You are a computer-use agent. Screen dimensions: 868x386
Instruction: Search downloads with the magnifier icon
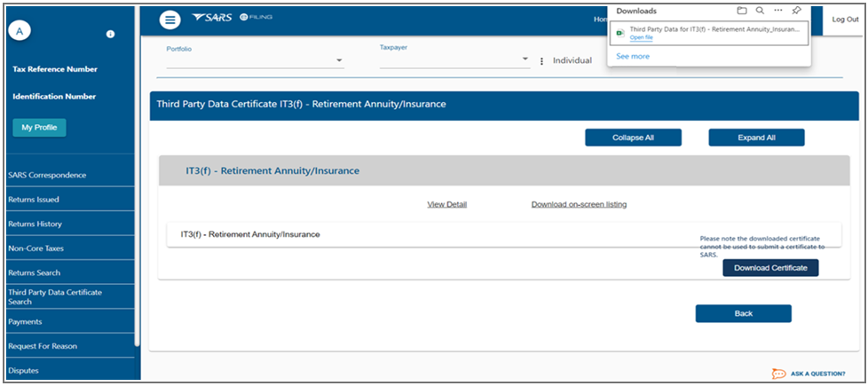760,11
